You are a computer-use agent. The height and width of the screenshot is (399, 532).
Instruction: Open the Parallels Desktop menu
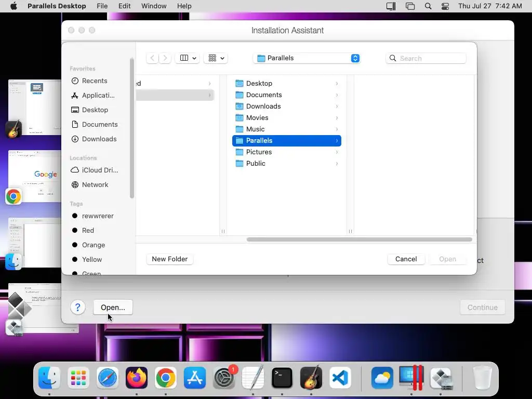tap(57, 6)
